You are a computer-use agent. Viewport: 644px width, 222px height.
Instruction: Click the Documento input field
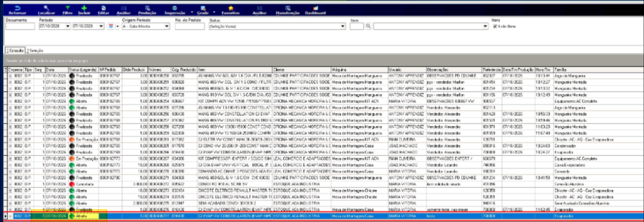[20, 26]
